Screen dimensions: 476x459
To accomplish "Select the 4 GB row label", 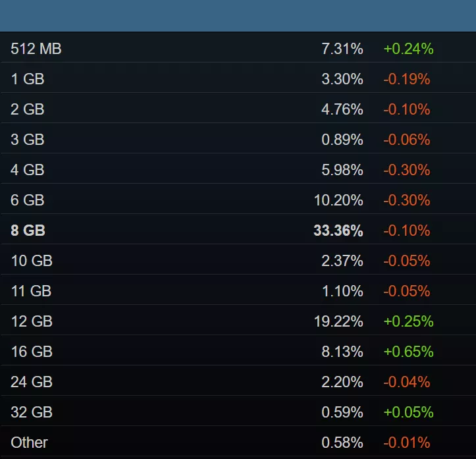I will click(x=28, y=170).
